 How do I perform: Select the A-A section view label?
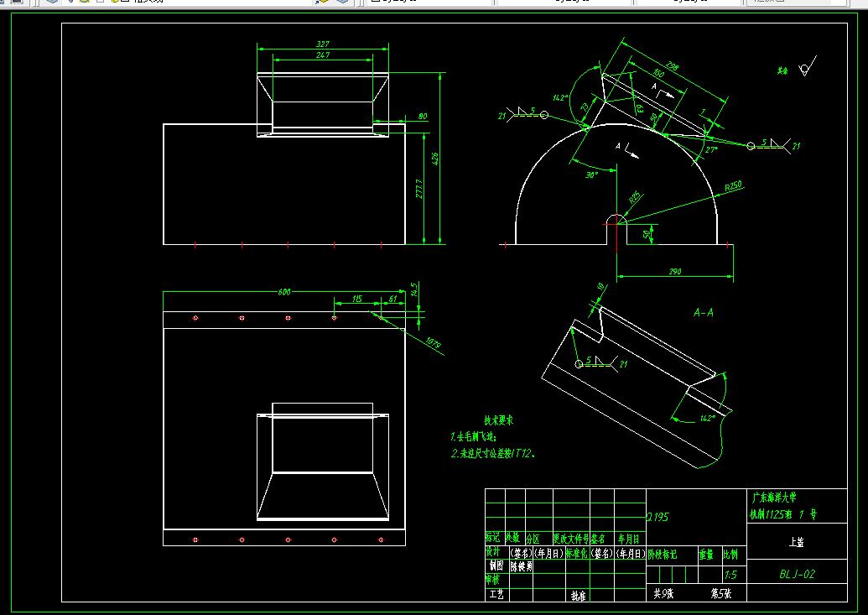pyautogui.click(x=704, y=312)
